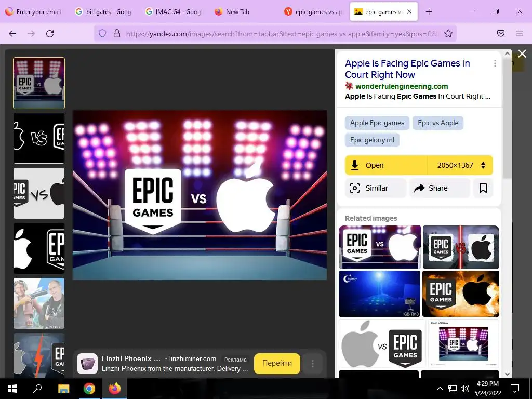The width and height of the screenshot is (532, 399).
Task: Switch to the 'IMAC G4 - Google' tab
Action: [x=174, y=12]
